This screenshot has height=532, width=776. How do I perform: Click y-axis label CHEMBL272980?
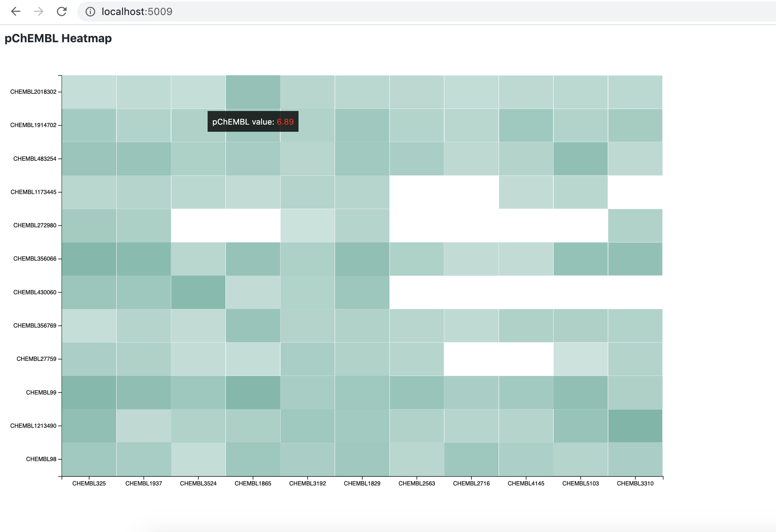[35, 225]
